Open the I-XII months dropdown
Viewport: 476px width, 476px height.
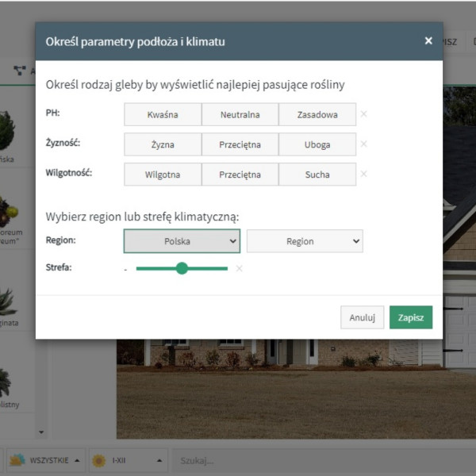tap(128, 460)
